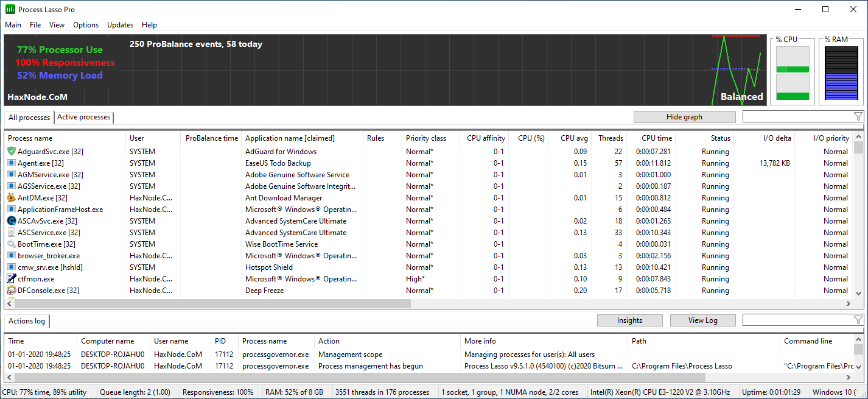Click the Agent.exe process icon

click(x=12, y=163)
